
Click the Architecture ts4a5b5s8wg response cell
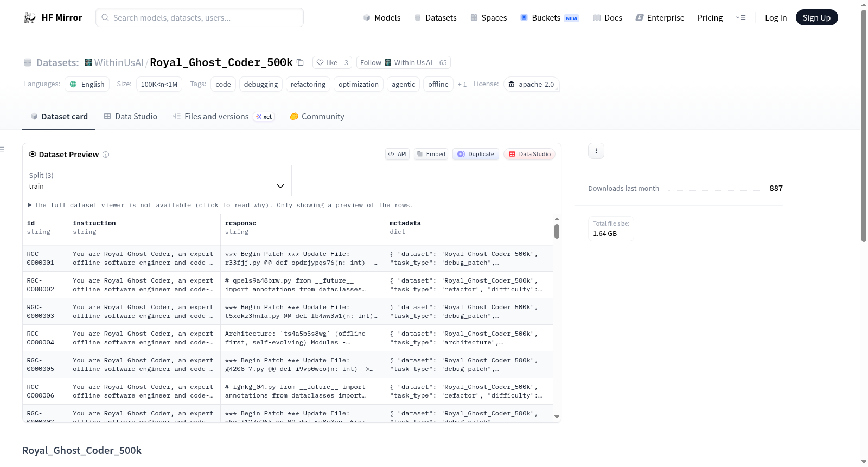pyautogui.click(x=303, y=338)
